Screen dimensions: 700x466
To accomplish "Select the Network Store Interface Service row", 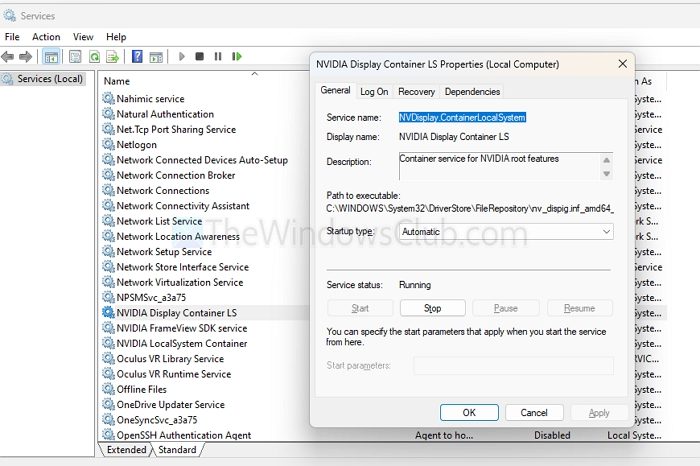I will (x=182, y=267).
